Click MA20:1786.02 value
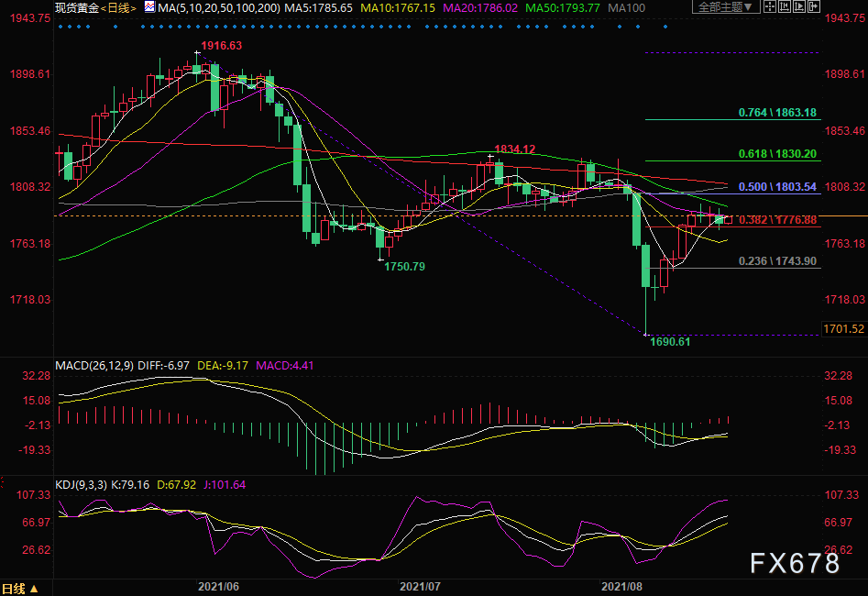This screenshot has height=596, width=868. tap(480, 7)
